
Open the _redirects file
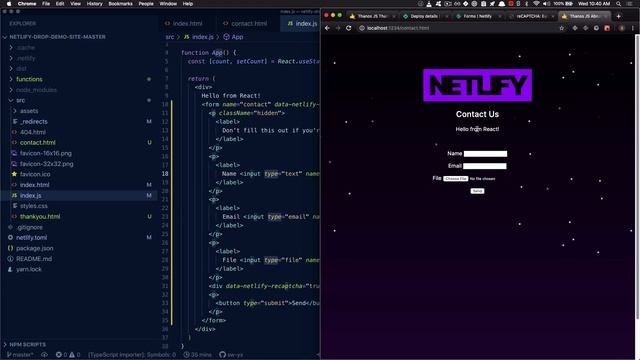pos(34,122)
